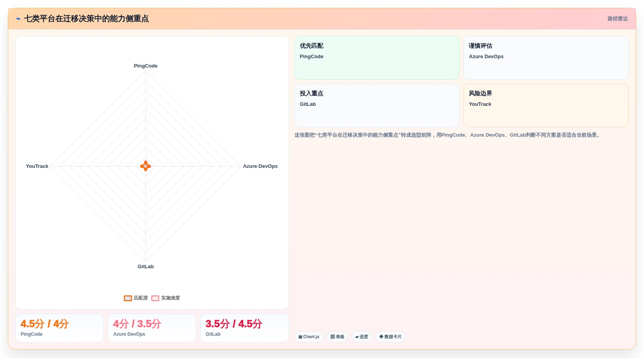Screen dimensions: 644x358
Task: Click the Azure DevOps axis label on radar
Action: click(x=260, y=166)
